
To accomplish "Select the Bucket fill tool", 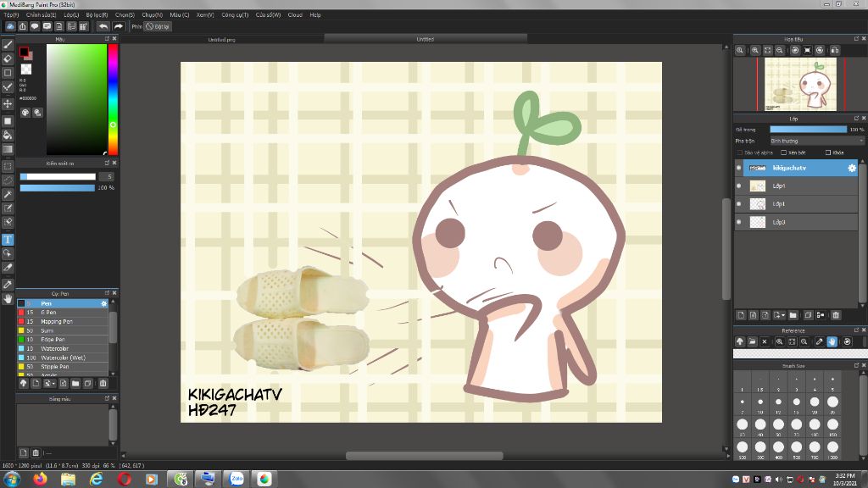I will pos(8,135).
